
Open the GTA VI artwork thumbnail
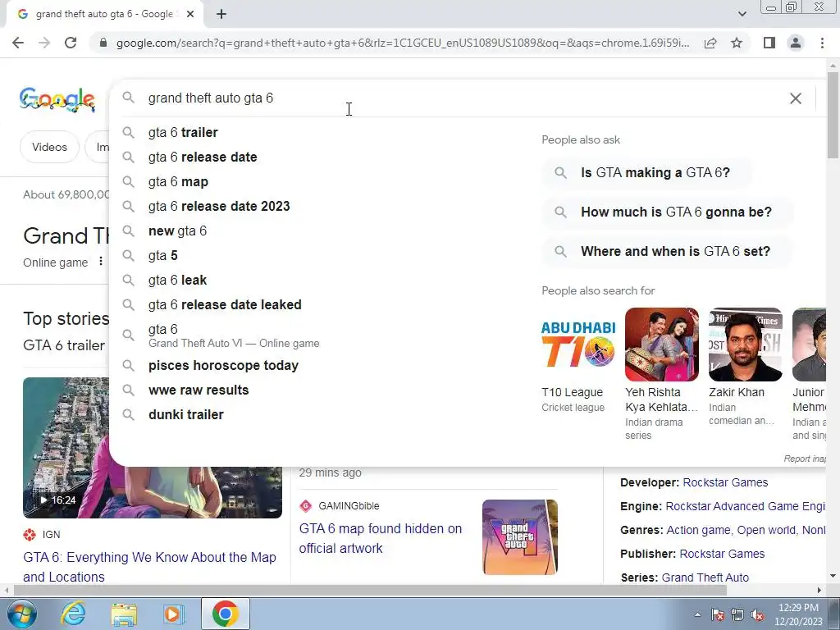519,537
